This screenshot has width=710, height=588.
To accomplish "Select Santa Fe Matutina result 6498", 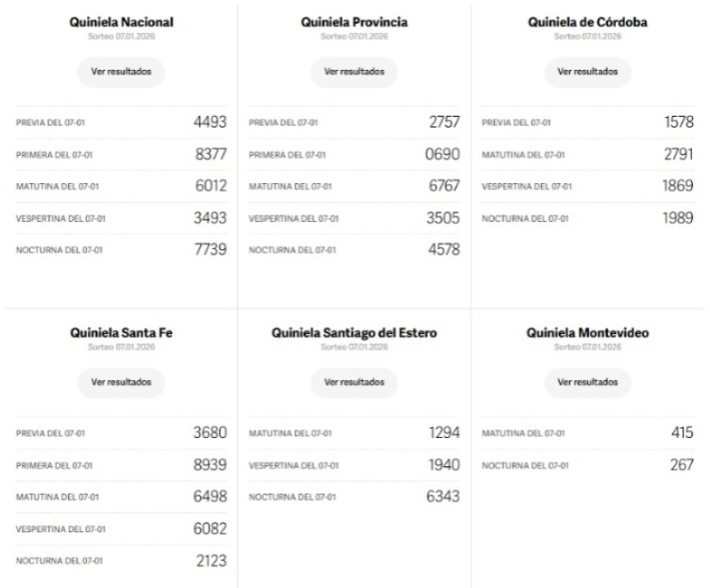I will [x=210, y=496].
